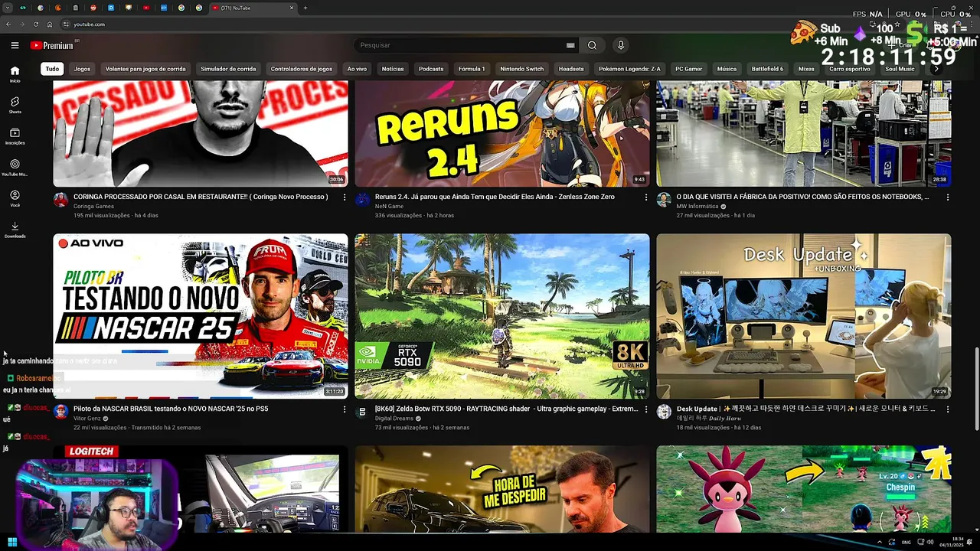The height and width of the screenshot is (551, 980).
Task: Start voice search with microphone icon
Action: (621, 45)
